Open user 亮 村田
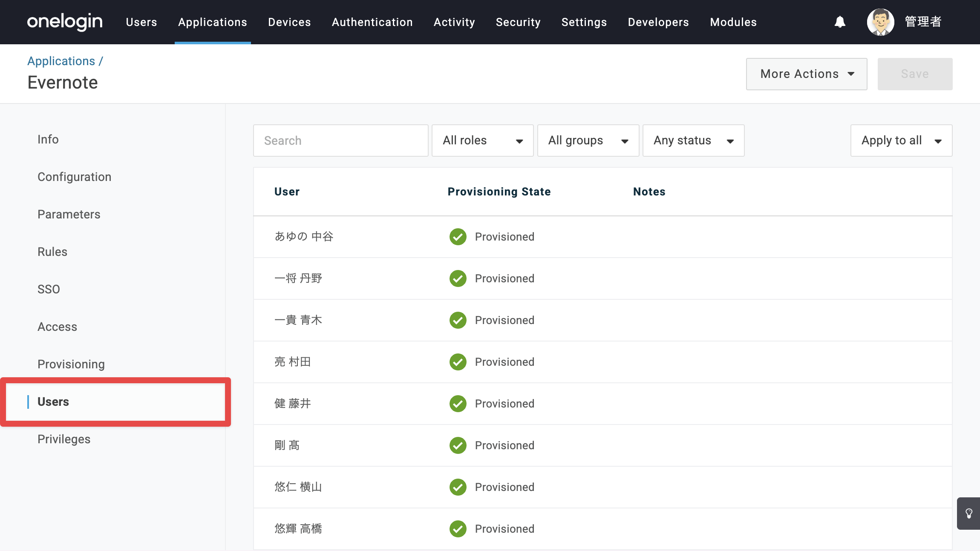The width and height of the screenshot is (980, 551). tap(293, 362)
